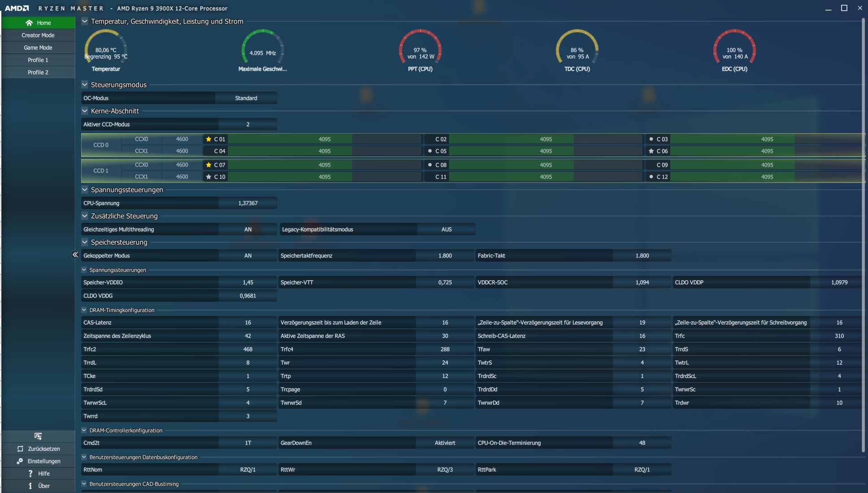Toggle Gleichzeitiges Multithreading AN value
The image size is (868, 493).
pyautogui.click(x=248, y=229)
